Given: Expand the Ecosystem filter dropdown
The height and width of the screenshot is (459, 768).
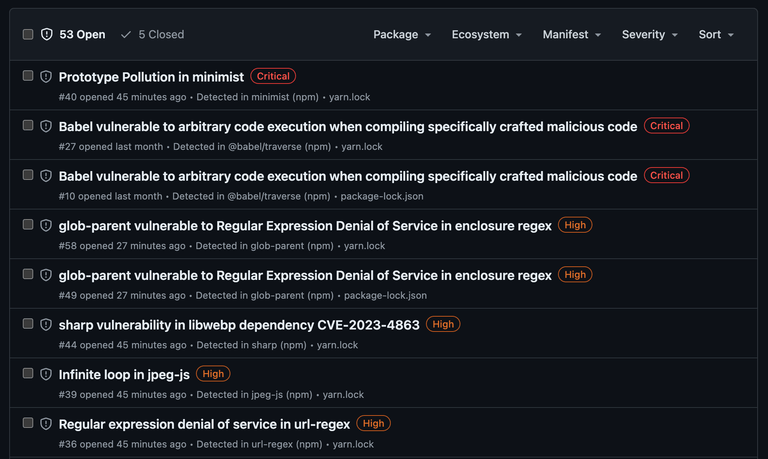Looking at the screenshot, I should 486,34.
